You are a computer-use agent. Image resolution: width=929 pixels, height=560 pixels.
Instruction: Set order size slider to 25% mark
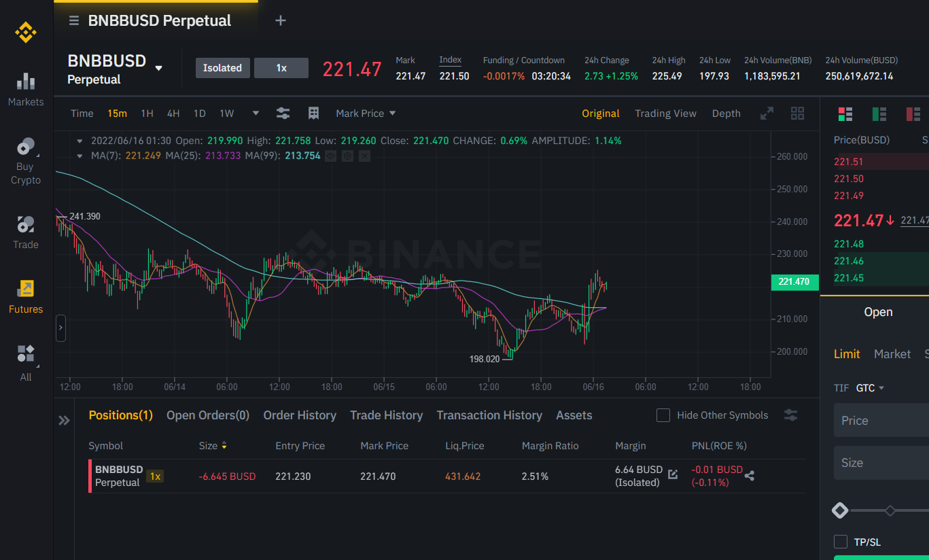tap(890, 510)
